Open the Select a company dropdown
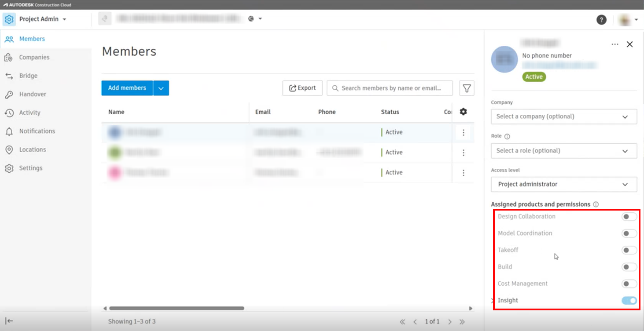Image resolution: width=644 pixels, height=331 pixels. (564, 116)
